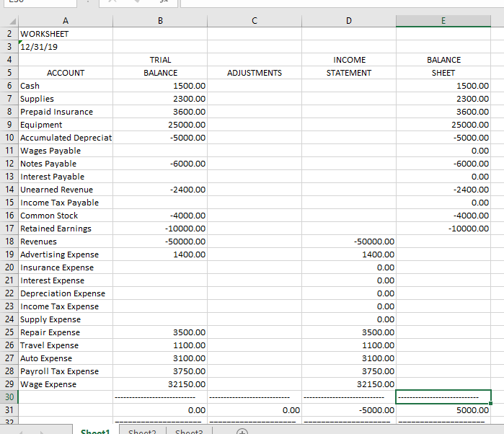This screenshot has width=504, height=434.
Task: Click the Wage Expense account cell
Action: pyautogui.click(x=66, y=384)
